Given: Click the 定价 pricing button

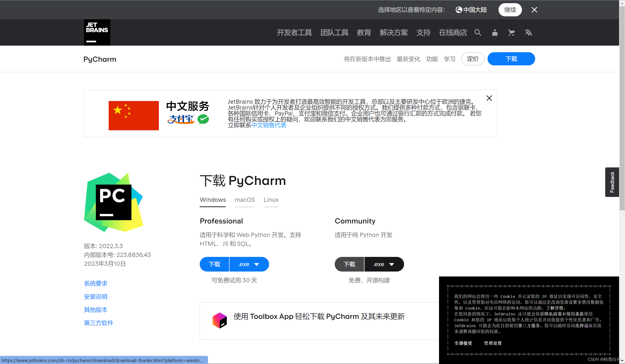Looking at the screenshot, I should coord(473,59).
